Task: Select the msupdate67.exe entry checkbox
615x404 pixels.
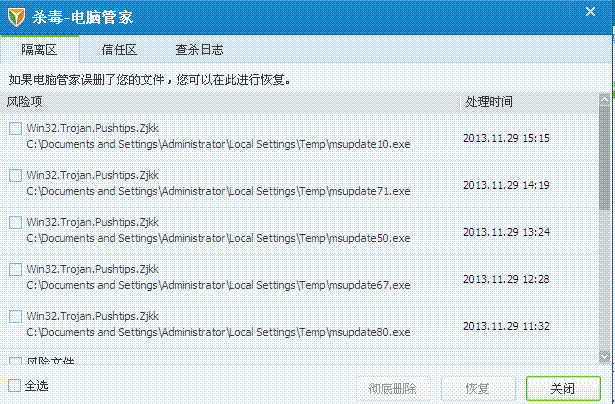Action: point(15,269)
